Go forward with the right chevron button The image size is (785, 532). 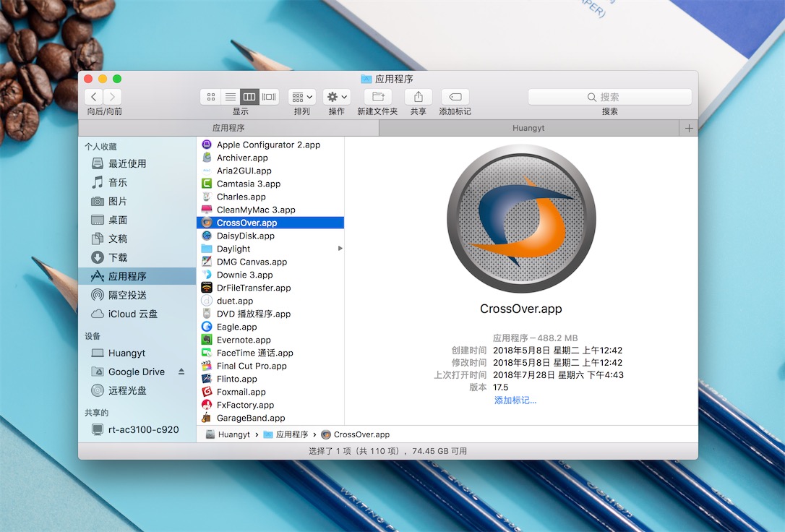coord(113,97)
